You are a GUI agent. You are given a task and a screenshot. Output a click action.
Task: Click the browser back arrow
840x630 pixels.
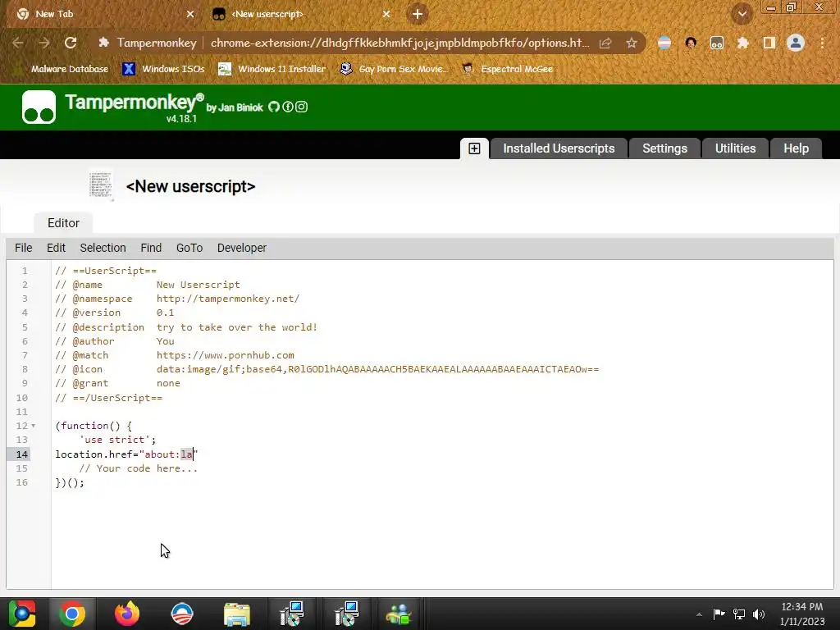[x=18, y=43]
